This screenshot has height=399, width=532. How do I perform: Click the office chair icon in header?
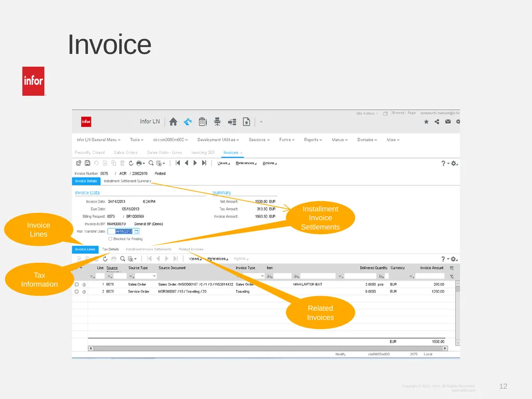(217, 122)
